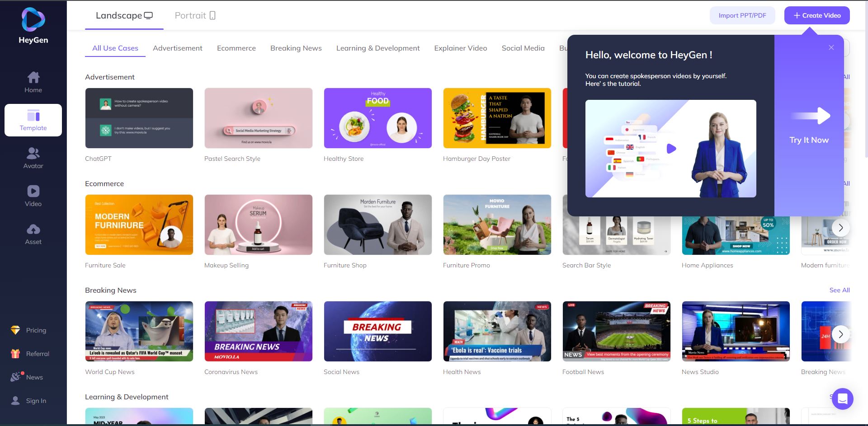Screen dimensions: 868x426
Task: Open the News Studio template
Action: coord(736,331)
